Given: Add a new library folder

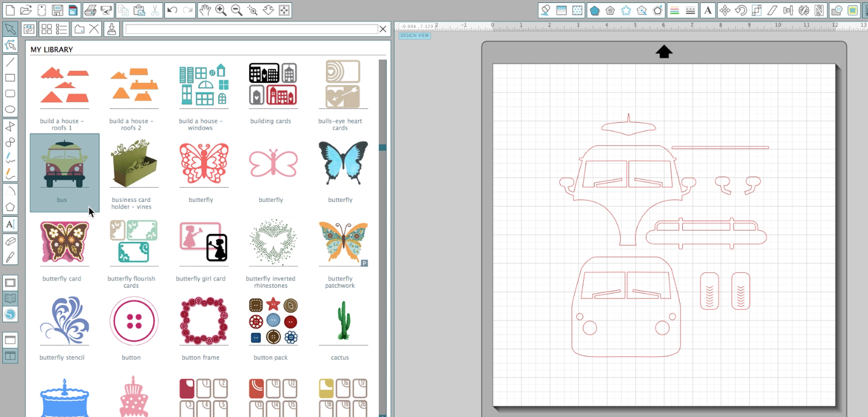Looking at the screenshot, I should (79, 29).
